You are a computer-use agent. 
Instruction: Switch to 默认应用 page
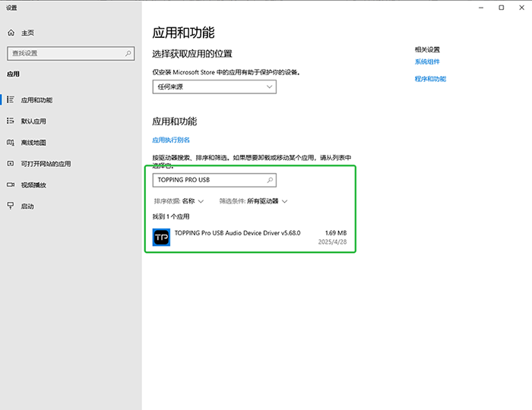pos(33,121)
